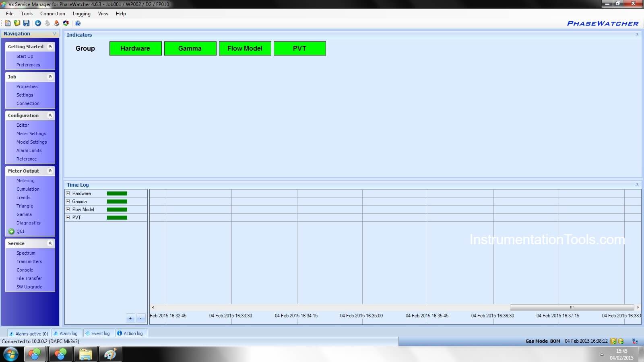Click the Flow Model green status bar in Time Log
Screen dimensions: 644x362
pos(117,210)
